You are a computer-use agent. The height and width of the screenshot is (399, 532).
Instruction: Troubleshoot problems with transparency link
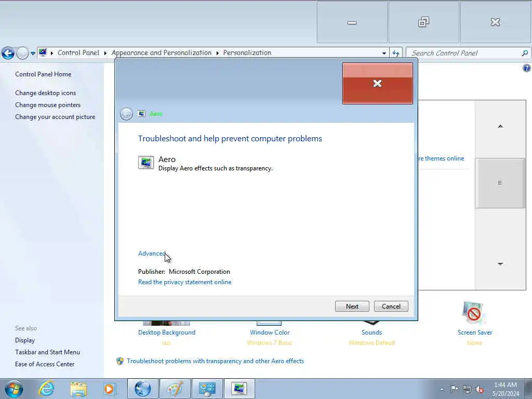pyautogui.click(x=215, y=361)
